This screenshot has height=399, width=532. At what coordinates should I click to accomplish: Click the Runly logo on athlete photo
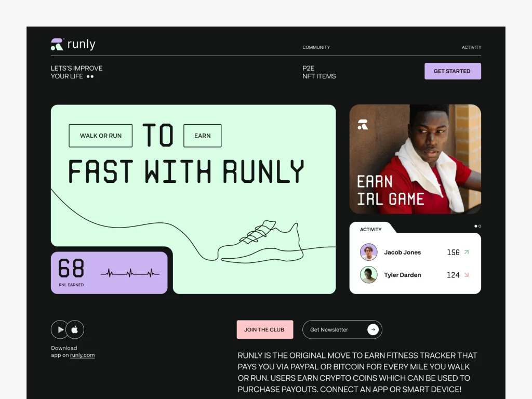(x=363, y=125)
